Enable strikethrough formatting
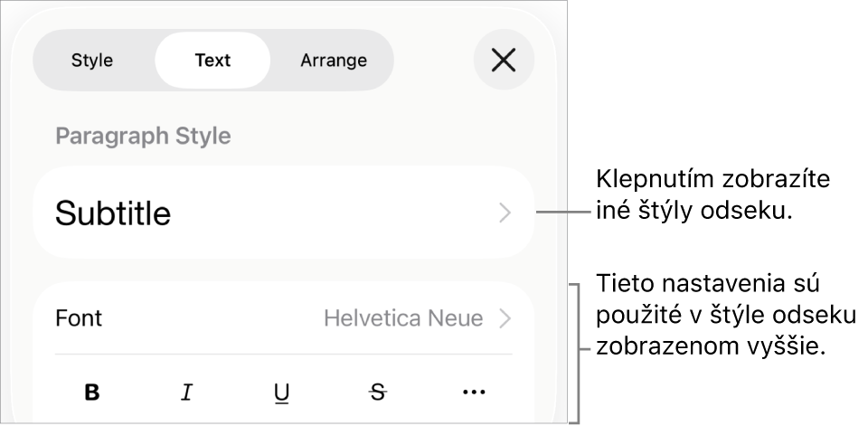 [x=378, y=392]
